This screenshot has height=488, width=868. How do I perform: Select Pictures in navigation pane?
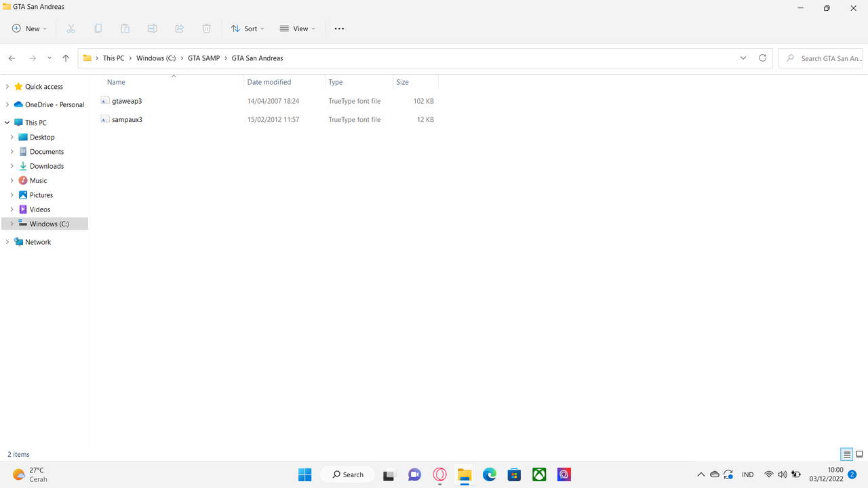(41, 195)
